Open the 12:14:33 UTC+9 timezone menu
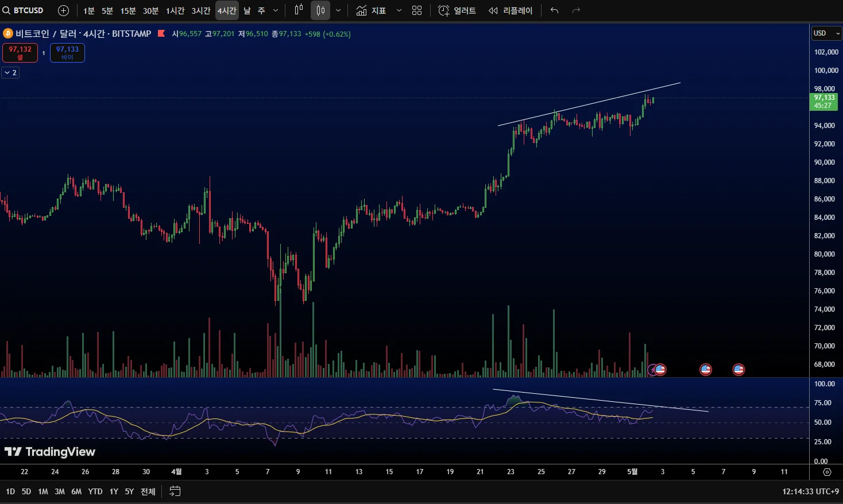Image resolution: width=843 pixels, height=504 pixels. (x=810, y=491)
